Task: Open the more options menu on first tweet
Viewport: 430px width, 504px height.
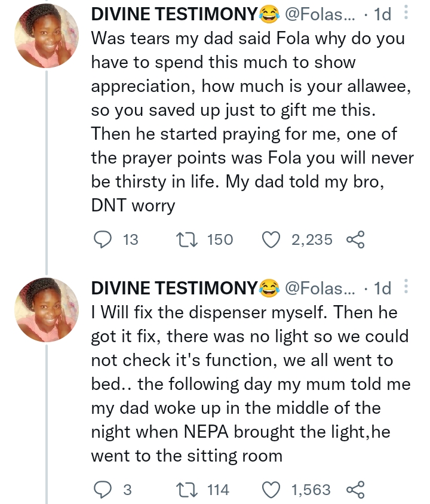Action: (406, 13)
